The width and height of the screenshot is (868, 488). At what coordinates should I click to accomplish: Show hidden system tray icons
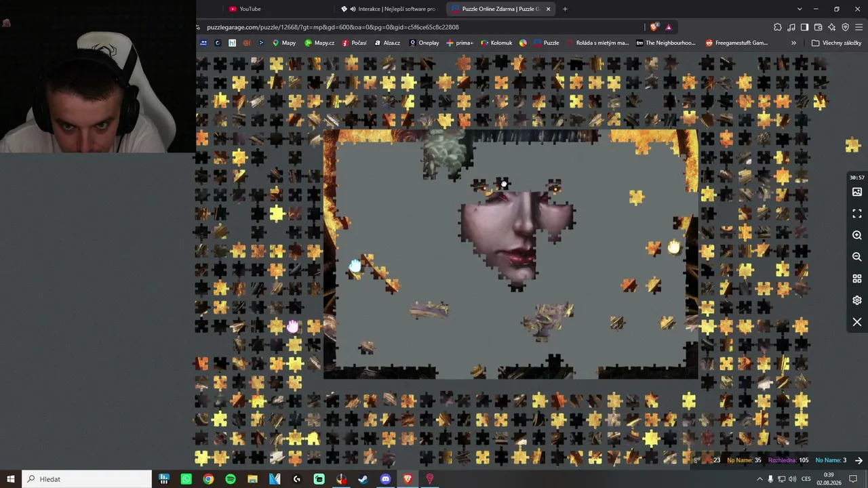click(x=759, y=479)
